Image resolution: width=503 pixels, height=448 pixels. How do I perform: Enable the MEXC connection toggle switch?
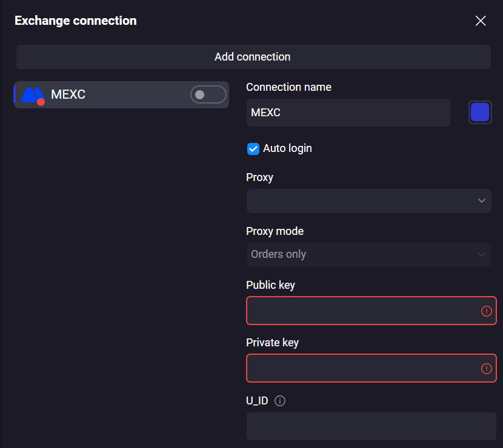208,94
